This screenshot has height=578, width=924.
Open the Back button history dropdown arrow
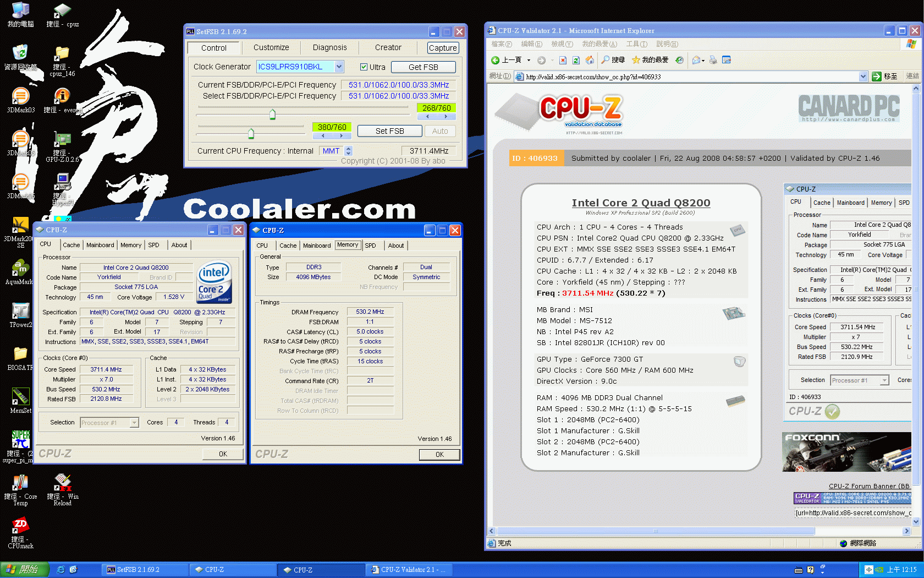tap(529, 60)
